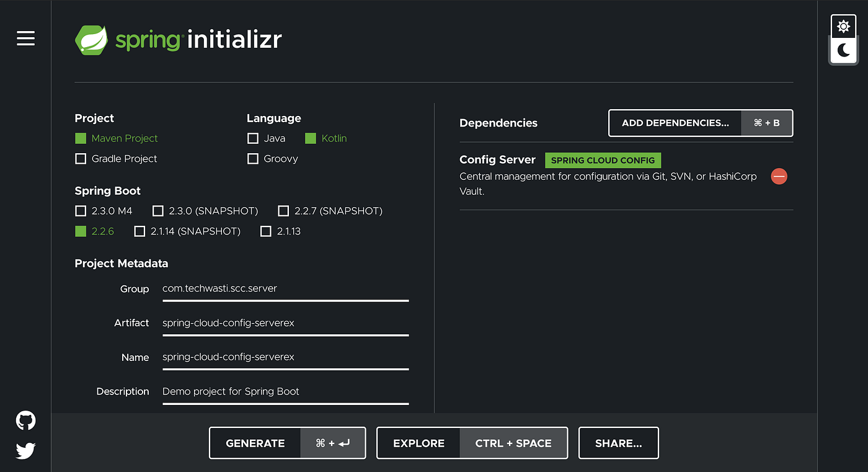Viewport: 868px width, 472px height.
Task: Open the Twitter bird icon link
Action: (25, 450)
